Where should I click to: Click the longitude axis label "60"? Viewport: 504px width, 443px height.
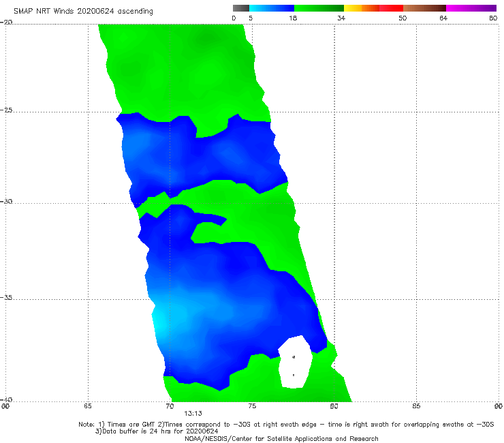[x=5, y=406]
